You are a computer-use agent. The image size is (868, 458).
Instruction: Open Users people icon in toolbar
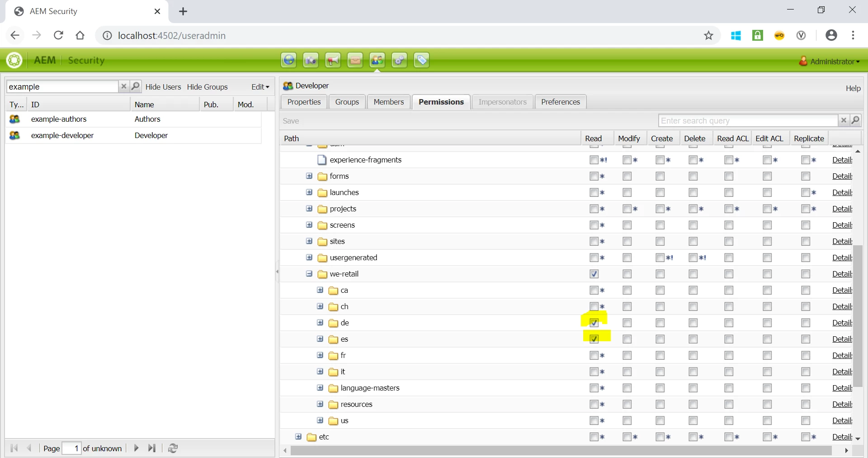(377, 60)
